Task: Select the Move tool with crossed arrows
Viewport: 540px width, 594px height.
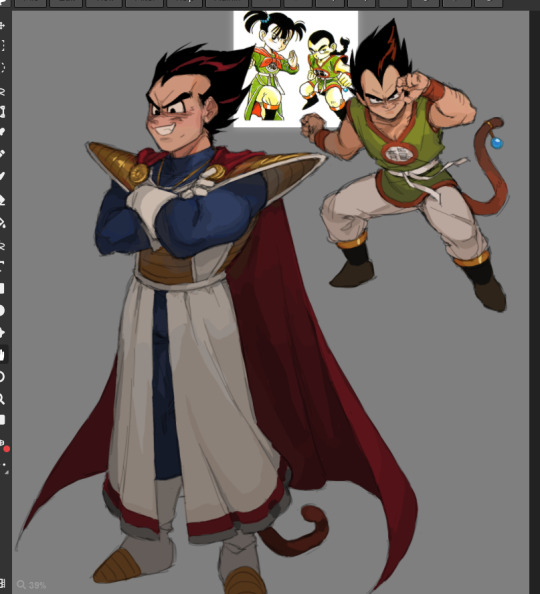Action: click(x=2, y=25)
